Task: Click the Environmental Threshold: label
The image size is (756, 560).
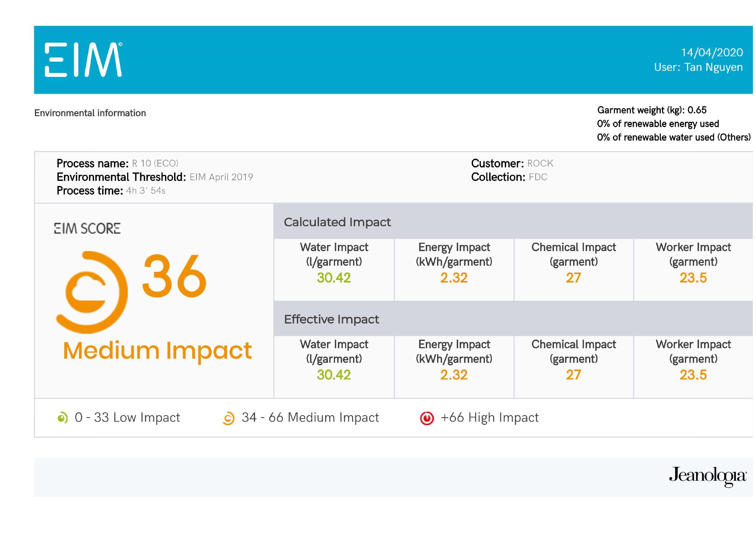Action: pyautogui.click(x=121, y=177)
